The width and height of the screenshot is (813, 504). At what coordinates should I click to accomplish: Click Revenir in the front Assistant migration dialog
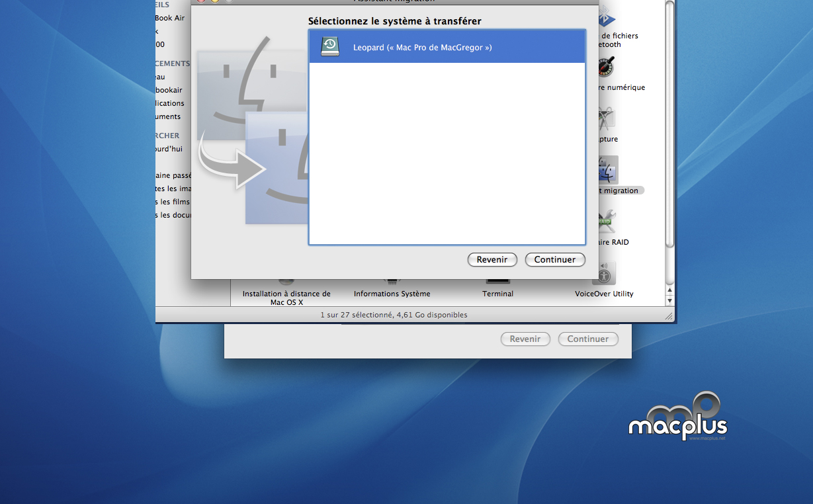(492, 259)
